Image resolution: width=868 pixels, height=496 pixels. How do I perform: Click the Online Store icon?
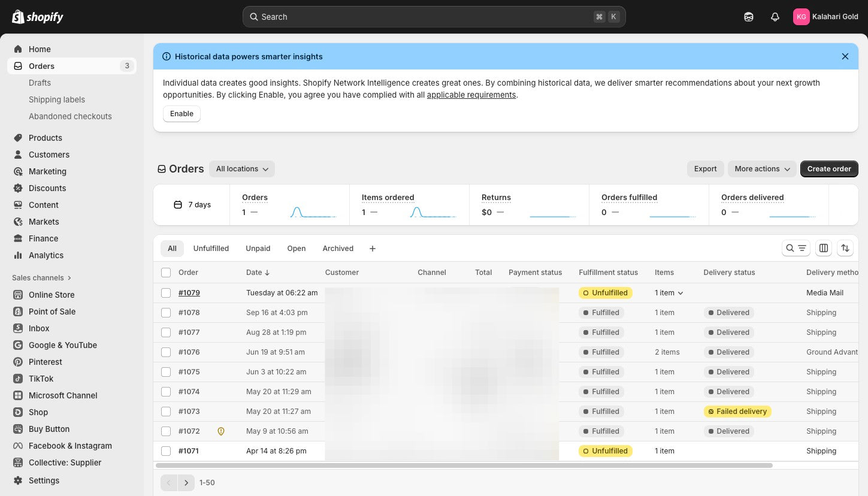18,295
